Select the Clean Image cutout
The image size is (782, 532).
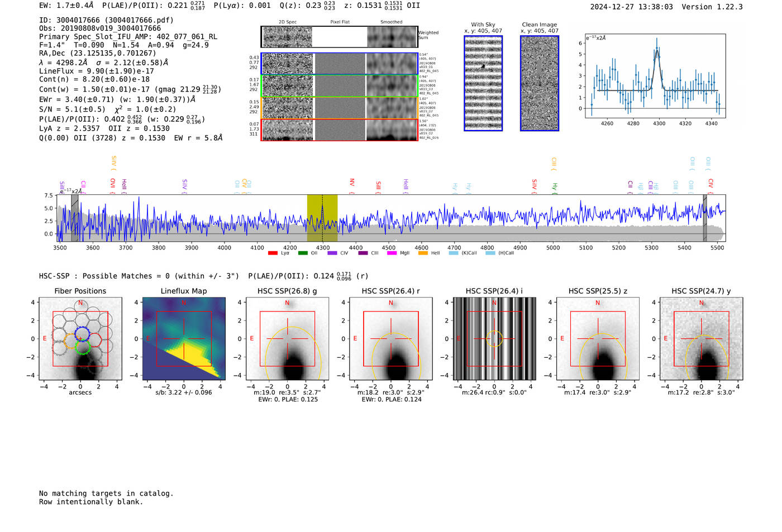pyautogui.click(x=540, y=83)
